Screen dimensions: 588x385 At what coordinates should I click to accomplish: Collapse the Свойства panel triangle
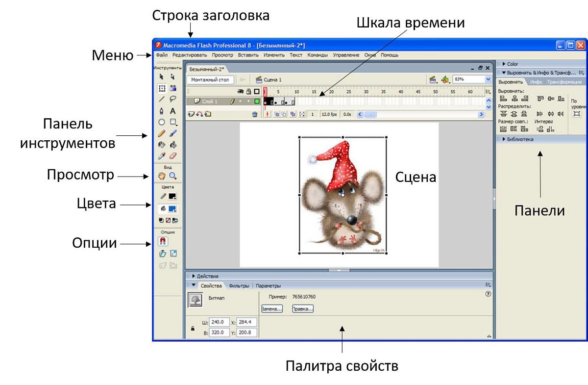(x=193, y=285)
